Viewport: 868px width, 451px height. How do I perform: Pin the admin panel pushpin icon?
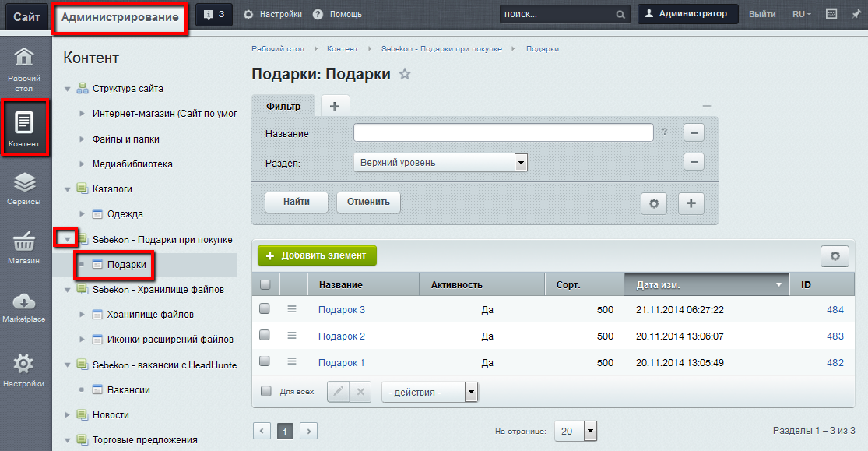click(x=856, y=14)
